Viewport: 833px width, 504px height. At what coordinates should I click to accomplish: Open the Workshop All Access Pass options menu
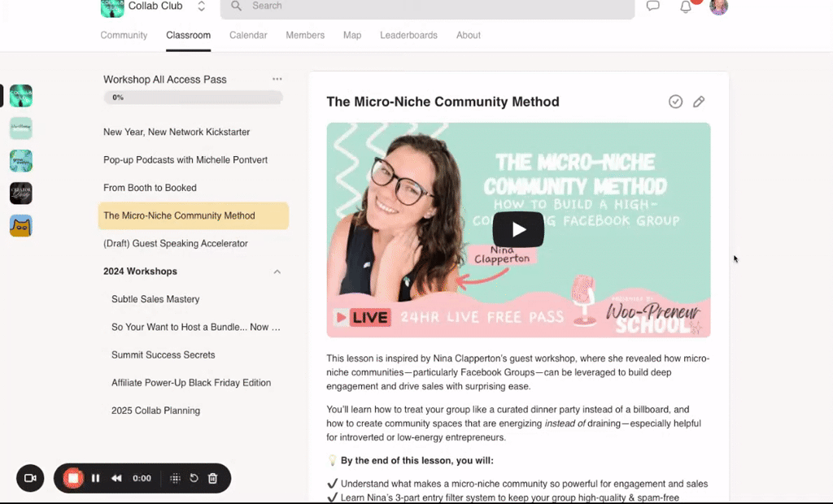(x=277, y=79)
